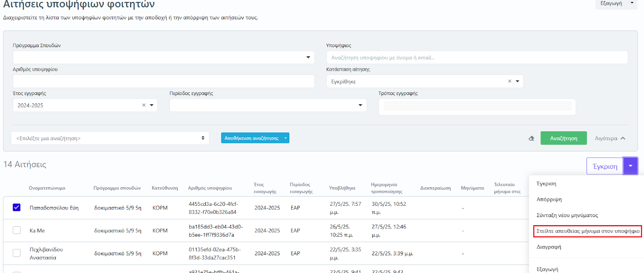Check the Ka Me row checkbox
Image resolution: width=644 pixels, height=273 pixels.
[17, 230]
